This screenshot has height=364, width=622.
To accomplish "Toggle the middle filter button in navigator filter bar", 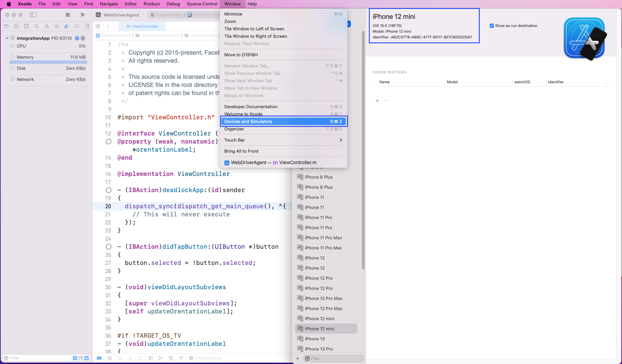I will [81, 358].
